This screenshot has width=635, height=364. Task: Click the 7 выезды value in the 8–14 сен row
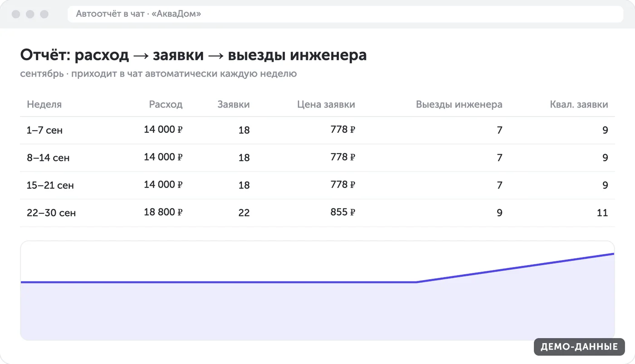[x=499, y=158]
